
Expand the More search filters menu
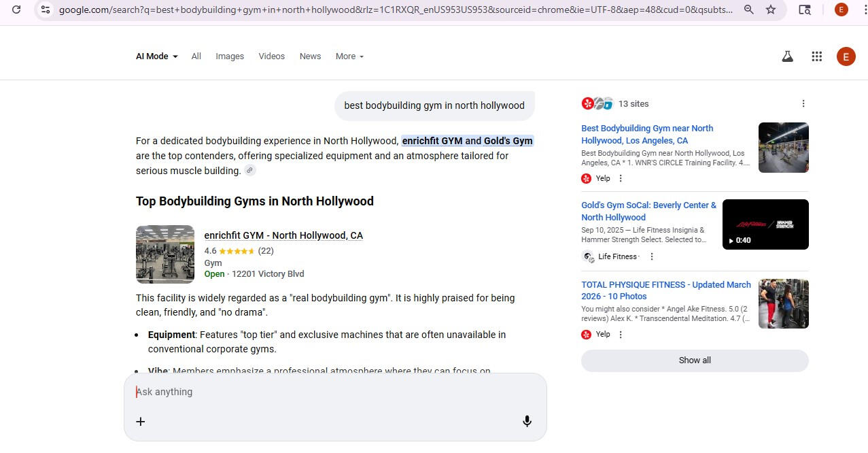coord(349,56)
